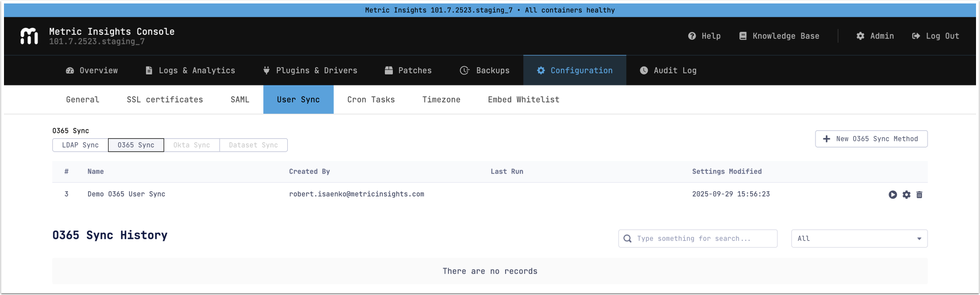
Task: Click the Backups clock-arrow icon
Action: pos(465,71)
